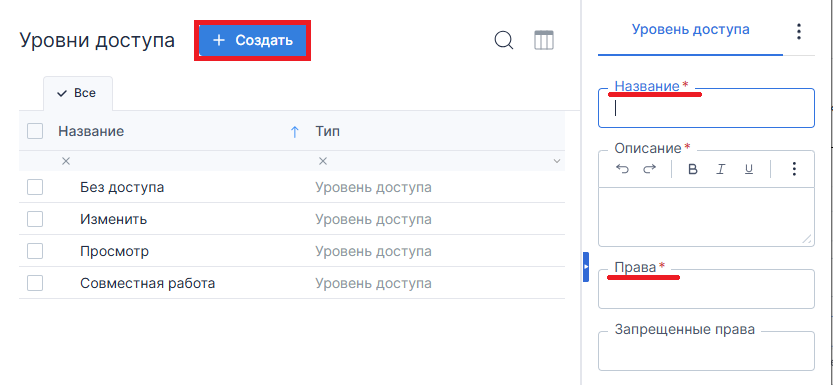Open the three-dot menu beside Уровень доступа tab
833x385 pixels.
pos(798,31)
